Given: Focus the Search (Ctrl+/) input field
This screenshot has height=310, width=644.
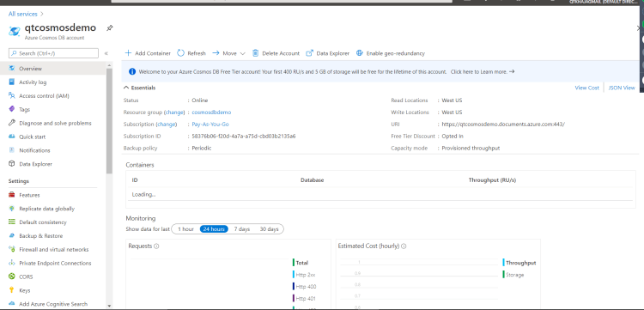Looking at the screenshot, I should point(53,53).
